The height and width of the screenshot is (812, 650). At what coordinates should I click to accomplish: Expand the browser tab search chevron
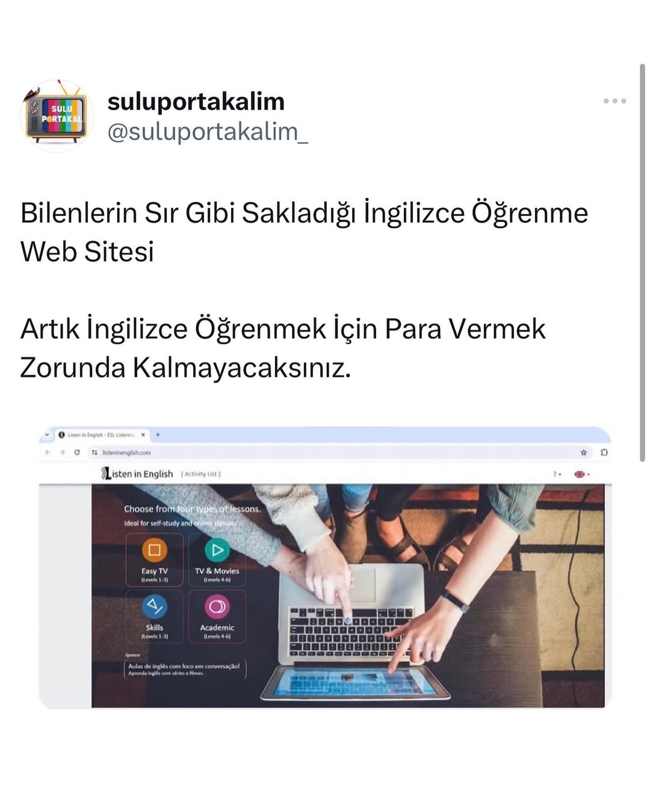(x=47, y=434)
